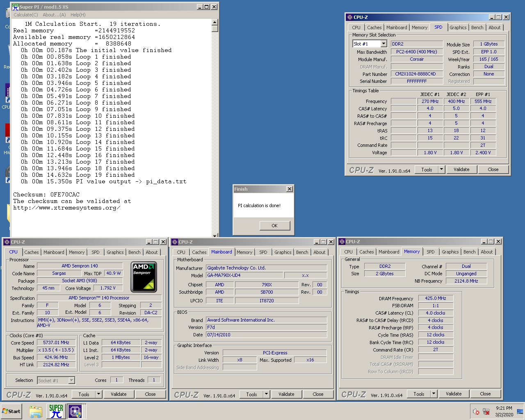525x420 pixels.
Task: Click Tools button in Memory CPU-Z window
Action: pos(419,394)
